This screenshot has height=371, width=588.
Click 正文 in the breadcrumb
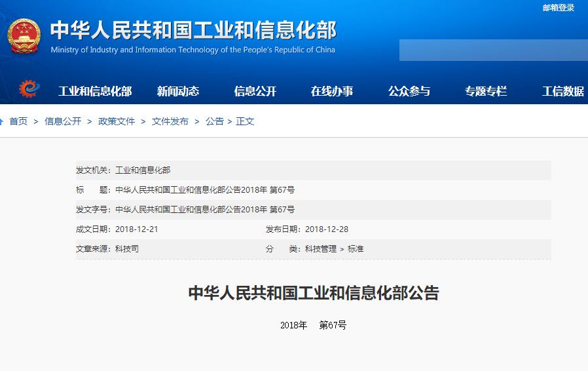246,121
